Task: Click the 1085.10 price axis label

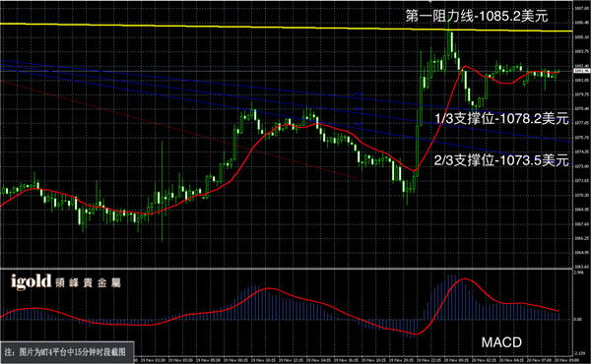Action: point(581,36)
